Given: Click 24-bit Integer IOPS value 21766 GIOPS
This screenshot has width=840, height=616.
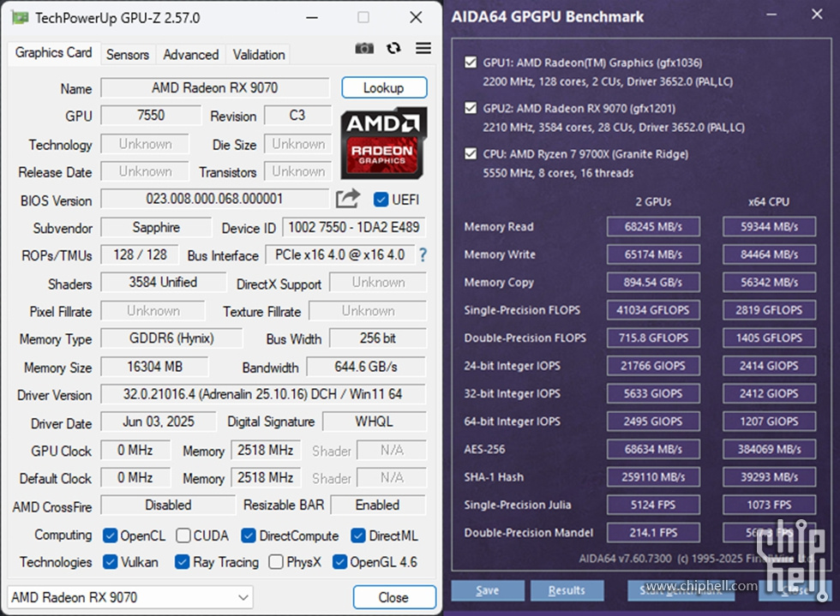Looking at the screenshot, I should 653,366.
